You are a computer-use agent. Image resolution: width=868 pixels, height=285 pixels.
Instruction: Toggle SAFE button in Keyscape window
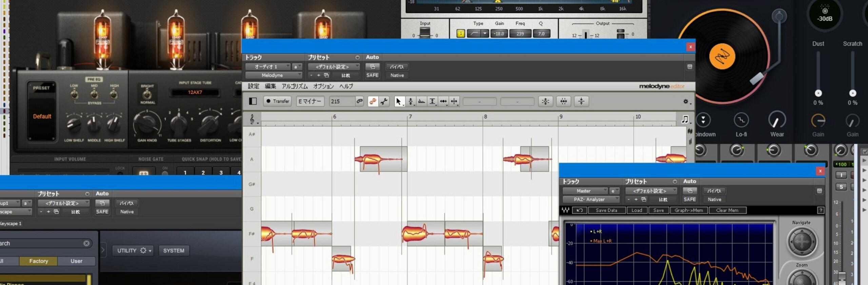[x=102, y=212]
